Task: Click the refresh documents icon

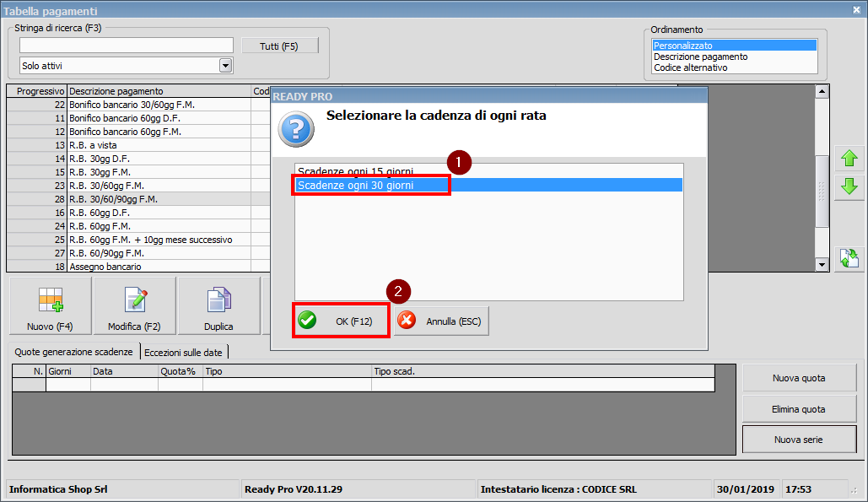Action: (x=849, y=258)
